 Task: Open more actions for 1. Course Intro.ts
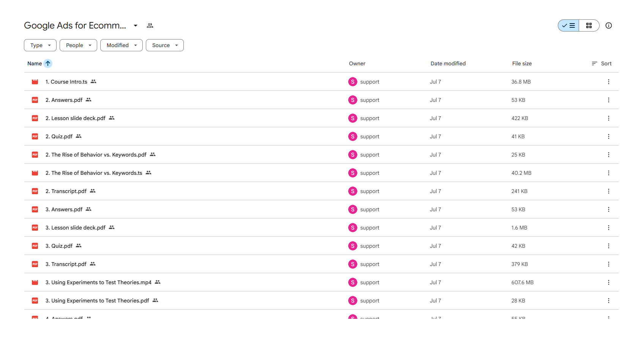(609, 82)
